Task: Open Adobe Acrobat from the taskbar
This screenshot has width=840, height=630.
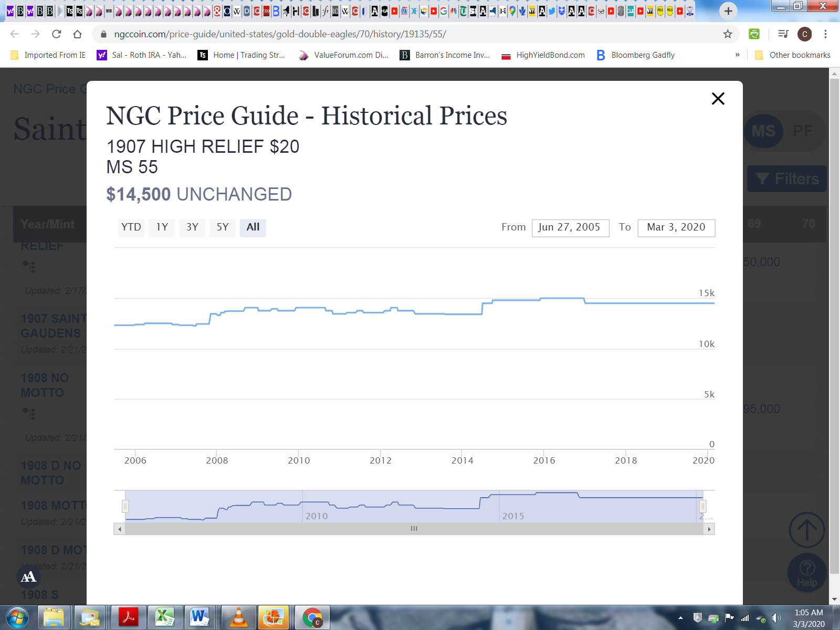Action: (129, 617)
